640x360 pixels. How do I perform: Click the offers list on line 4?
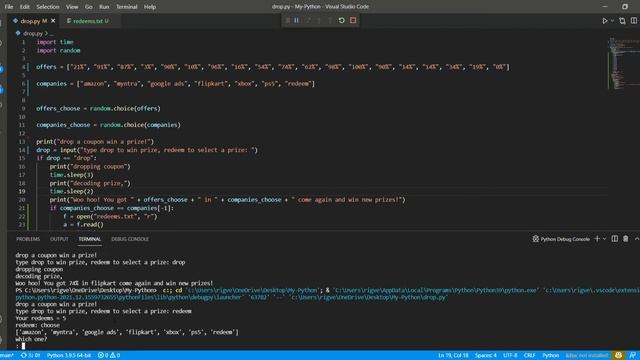tap(273, 67)
